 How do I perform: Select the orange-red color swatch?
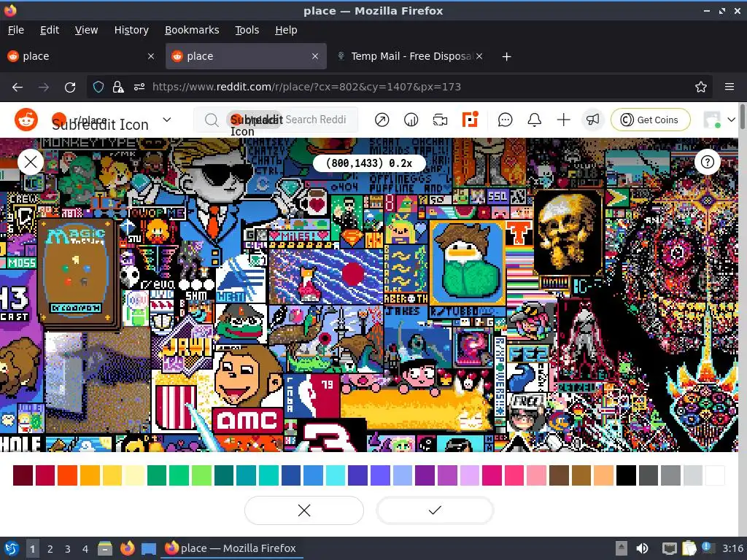click(x=67, y=475)
